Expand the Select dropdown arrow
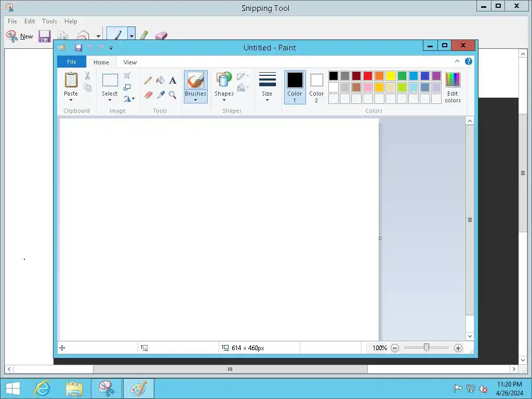The image size is (532, 399). pyautogui.click(x=110, y=100)
